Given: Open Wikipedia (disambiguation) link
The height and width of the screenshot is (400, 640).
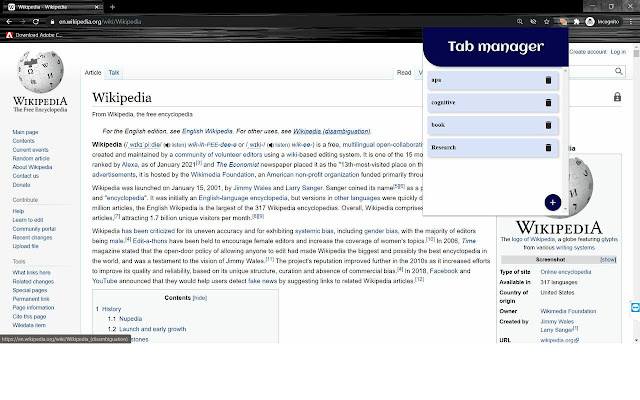Looking at the screenshot, I should click(331, 131).
